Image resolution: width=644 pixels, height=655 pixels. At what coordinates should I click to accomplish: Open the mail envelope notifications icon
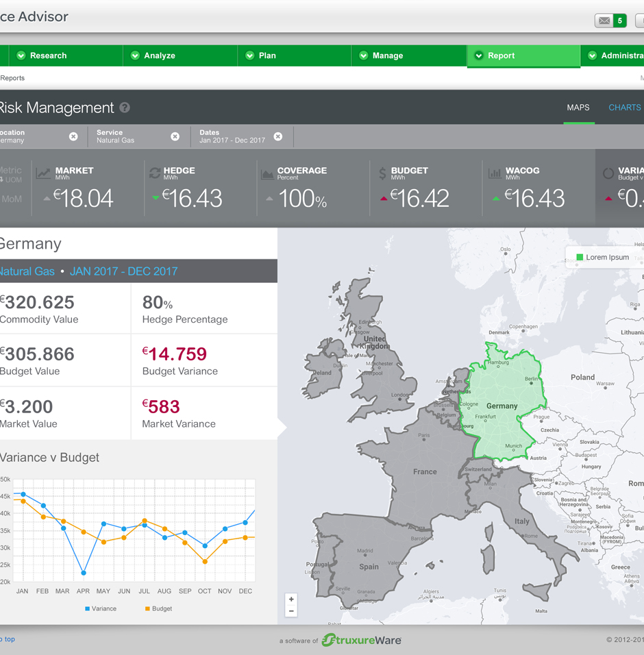(x=604, y=21)
